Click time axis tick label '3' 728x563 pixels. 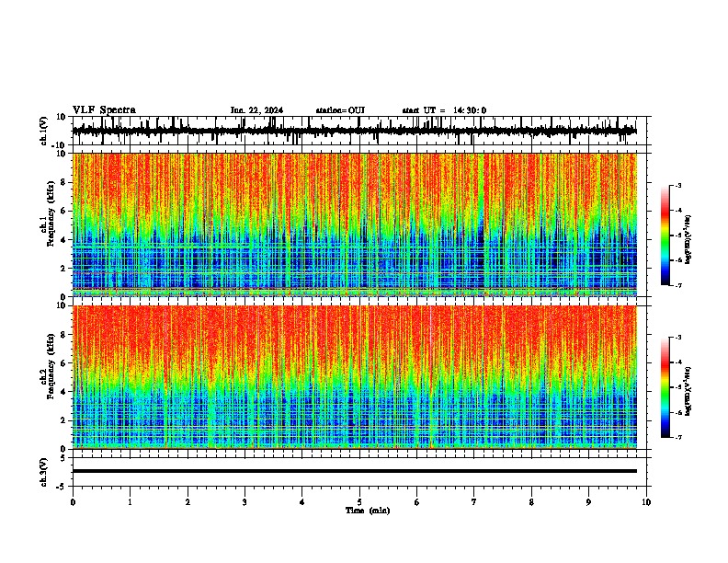point(245,502)
